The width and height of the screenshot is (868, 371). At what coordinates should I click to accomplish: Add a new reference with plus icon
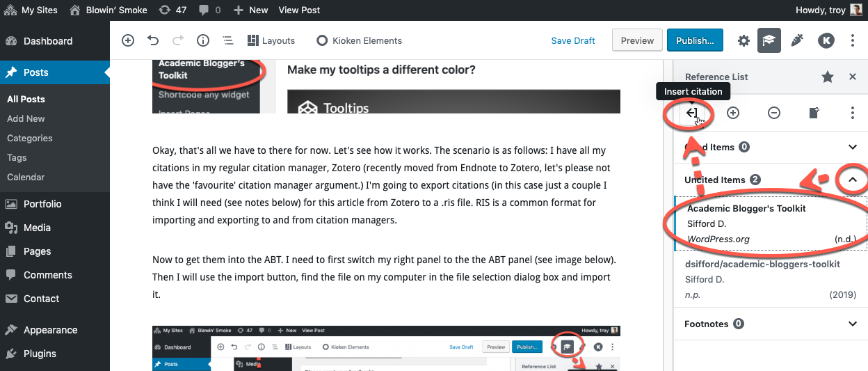[732, 113]
